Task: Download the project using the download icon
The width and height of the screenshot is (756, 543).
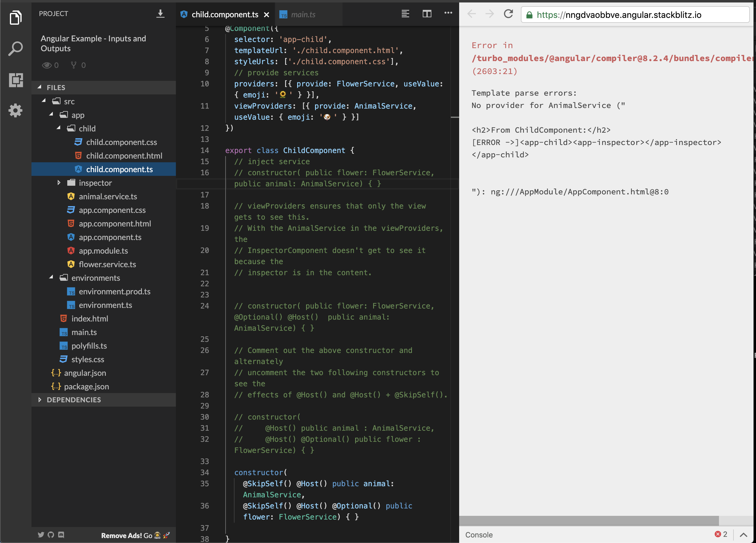Action: click(161, 14)
